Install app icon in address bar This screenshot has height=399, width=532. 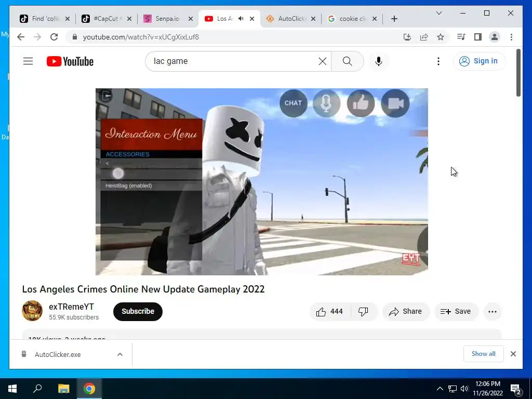(x=407, y=37)
